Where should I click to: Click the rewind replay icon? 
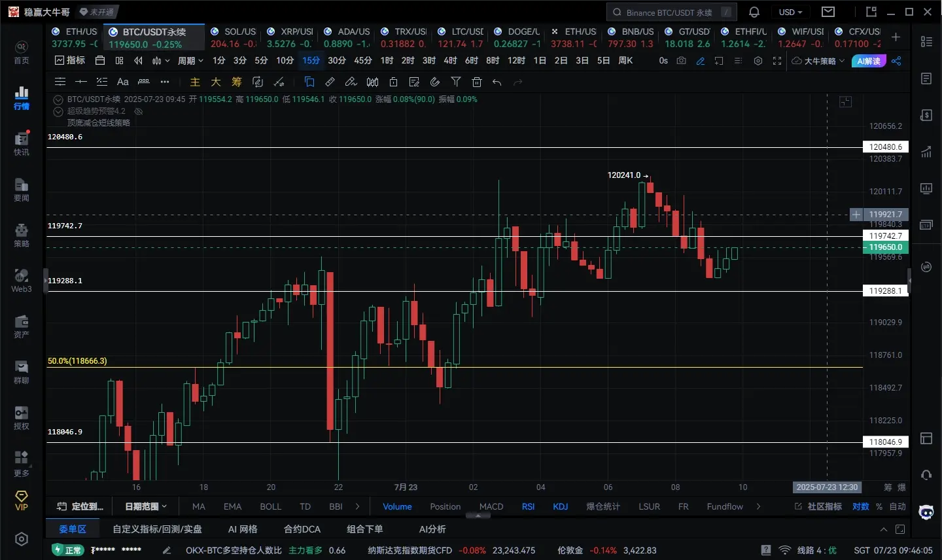tap(138, 60)
